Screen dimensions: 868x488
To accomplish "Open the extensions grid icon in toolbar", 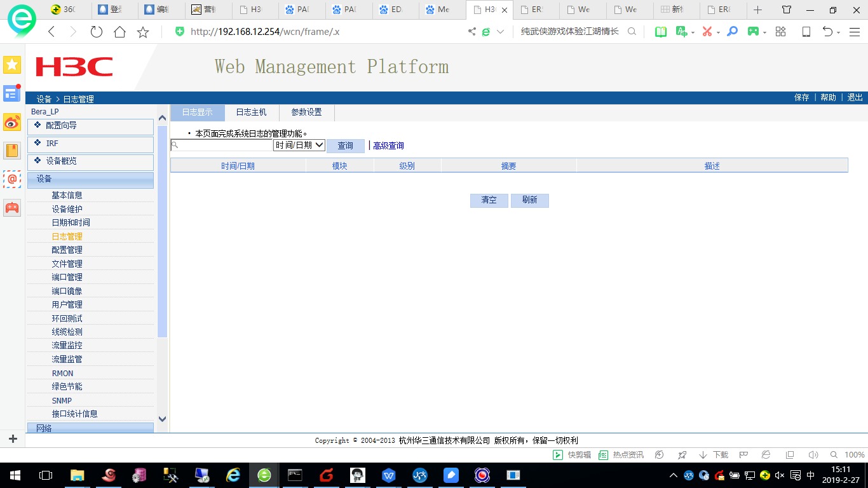I will click(x=781, y=32).
